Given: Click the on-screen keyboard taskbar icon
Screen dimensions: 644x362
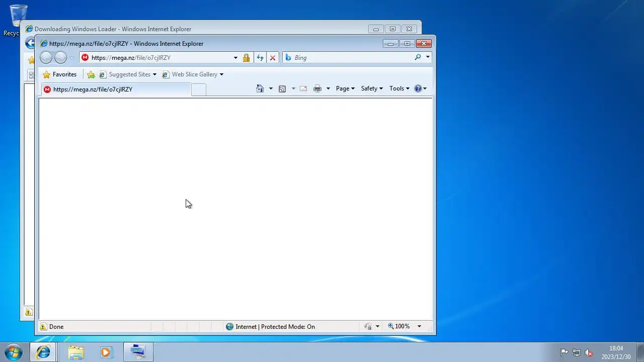Looking at the screenshot, I should coord(138,352).
